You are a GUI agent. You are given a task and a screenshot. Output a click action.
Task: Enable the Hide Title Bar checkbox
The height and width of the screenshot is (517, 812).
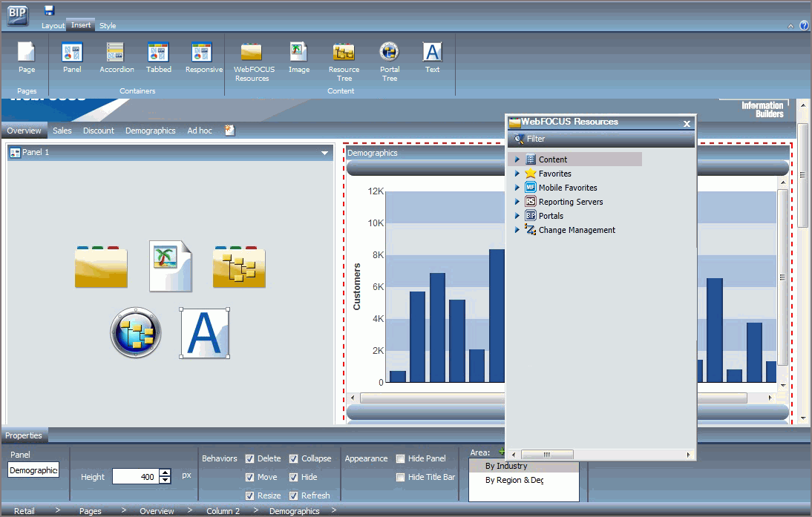point(400,477)
